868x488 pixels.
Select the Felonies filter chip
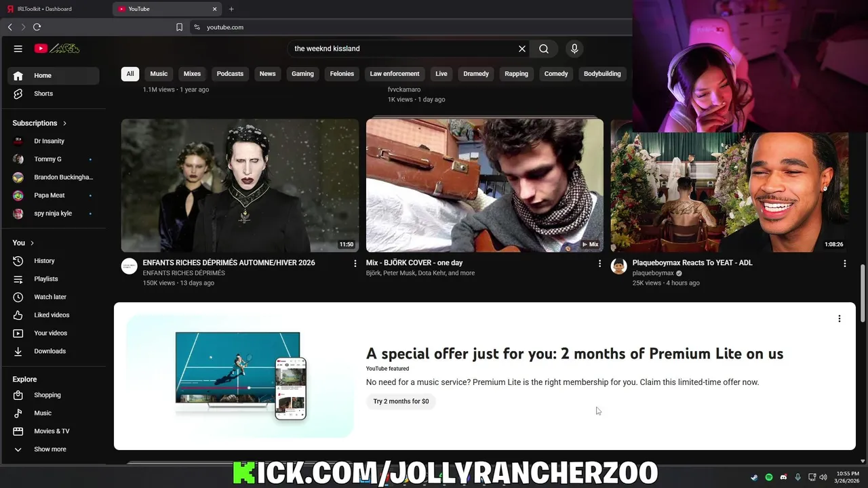[342, 74]
